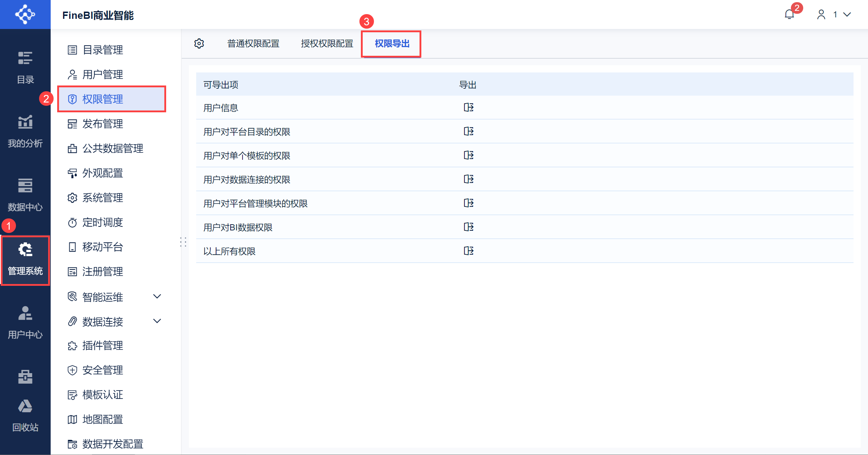This screenshot has height=455, width=868.
Task: Export 以上所有权限 using the row icon
Action: point(468,251)
